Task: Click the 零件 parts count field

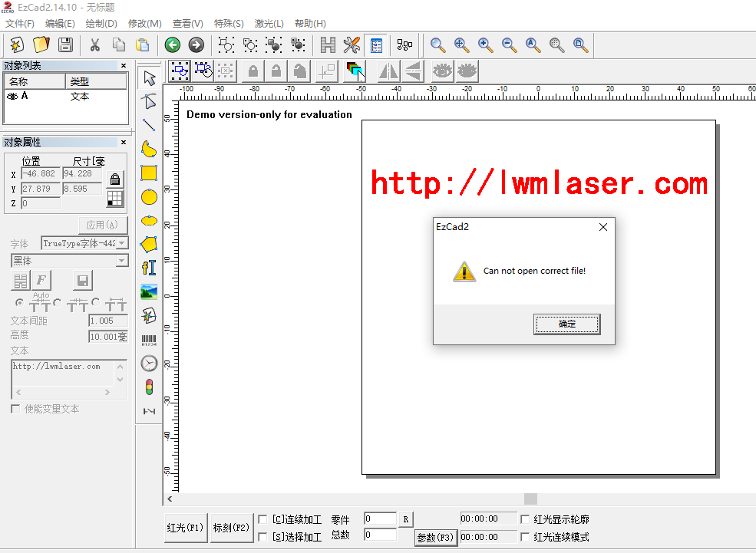Action: click(380, 518)
